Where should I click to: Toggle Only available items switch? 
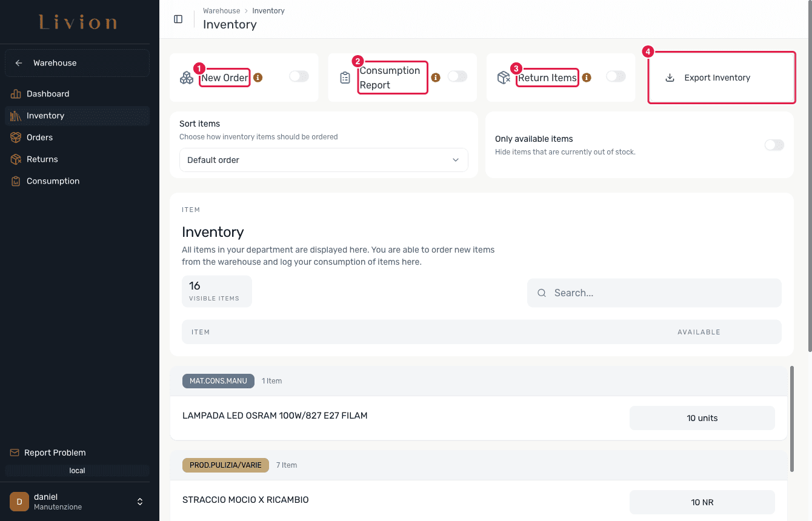coord(774,145)
